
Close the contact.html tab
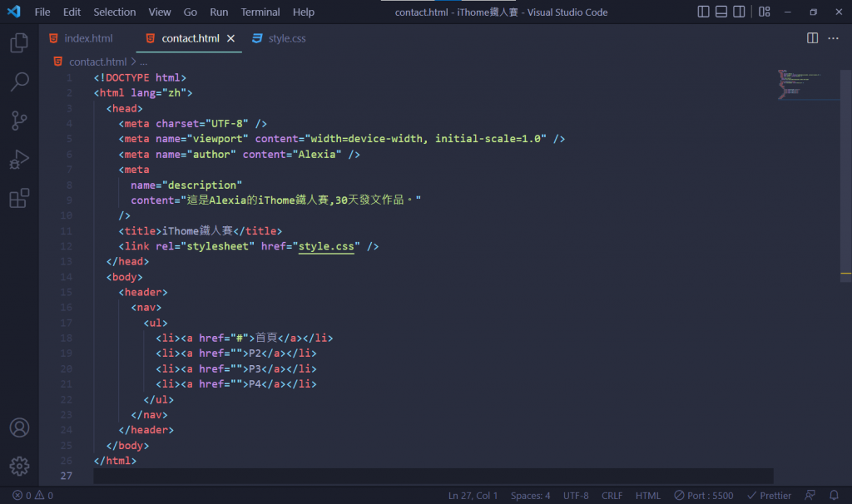(x=231, y=38)
